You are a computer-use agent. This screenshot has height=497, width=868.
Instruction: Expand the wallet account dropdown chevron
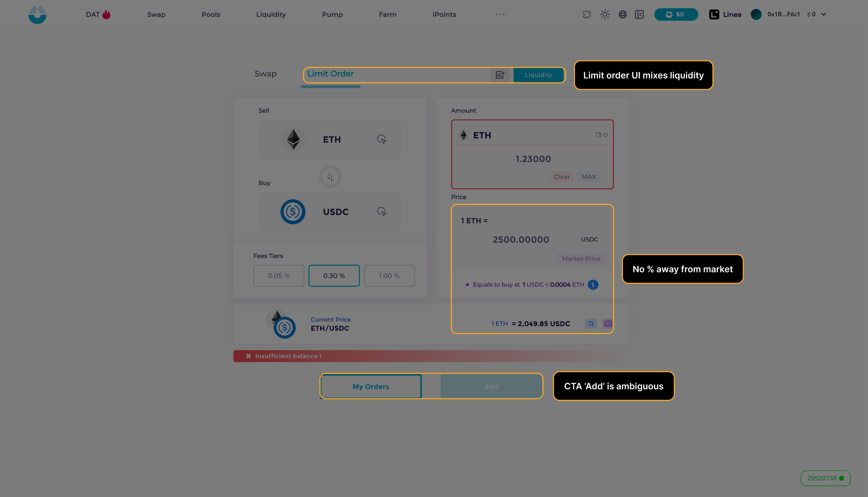[823, 14]
